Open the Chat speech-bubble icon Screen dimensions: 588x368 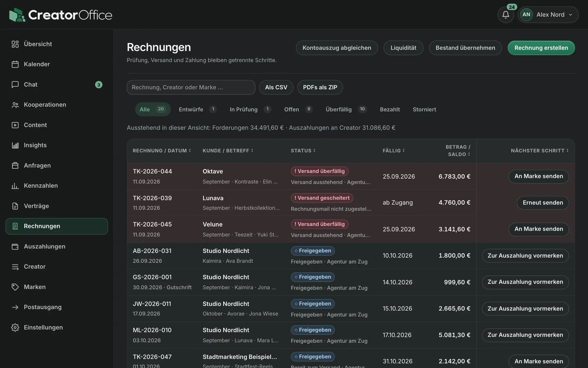[15, 85]
